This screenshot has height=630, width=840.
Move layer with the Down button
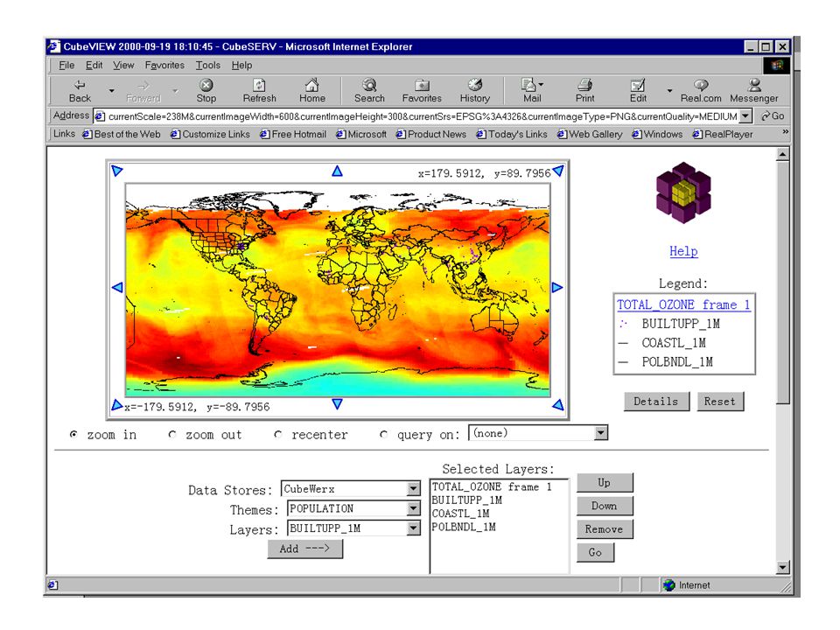pyautogui.click(x=605, y=506)
